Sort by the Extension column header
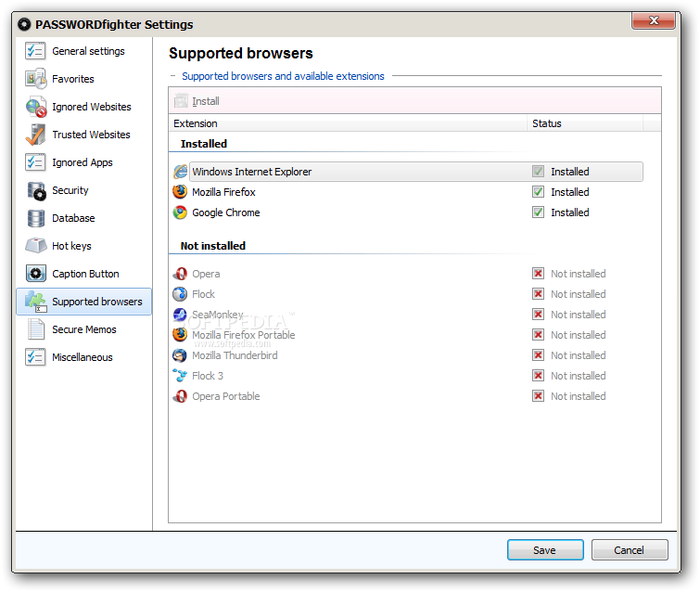The image size is (700, 592). (348, 123)
